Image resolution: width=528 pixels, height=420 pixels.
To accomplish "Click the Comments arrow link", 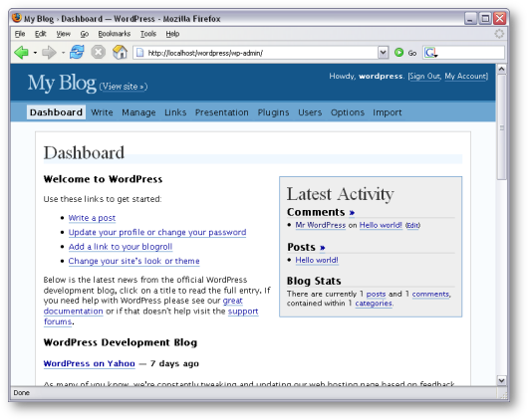I will pos(352,213).
